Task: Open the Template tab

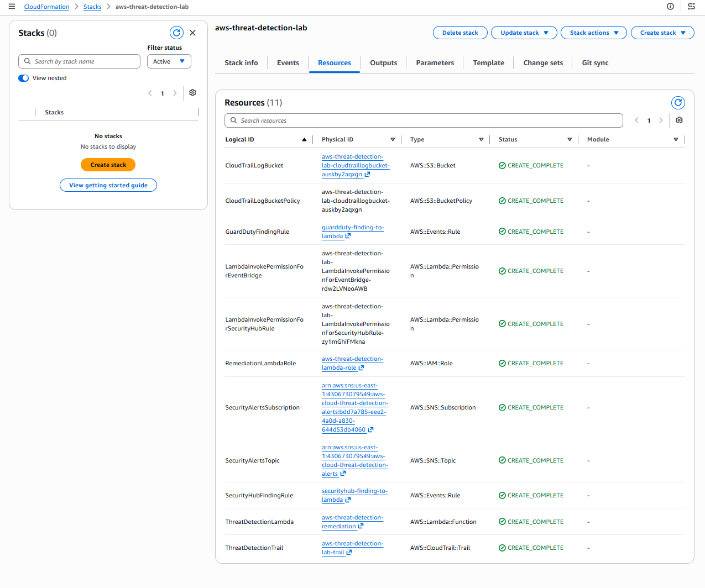Action: [x=489, y=63]
